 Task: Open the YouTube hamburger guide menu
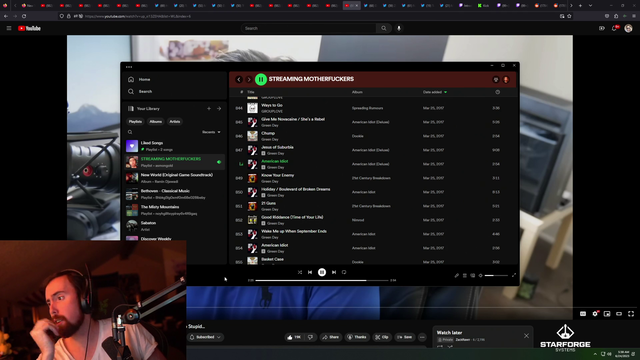9,28
